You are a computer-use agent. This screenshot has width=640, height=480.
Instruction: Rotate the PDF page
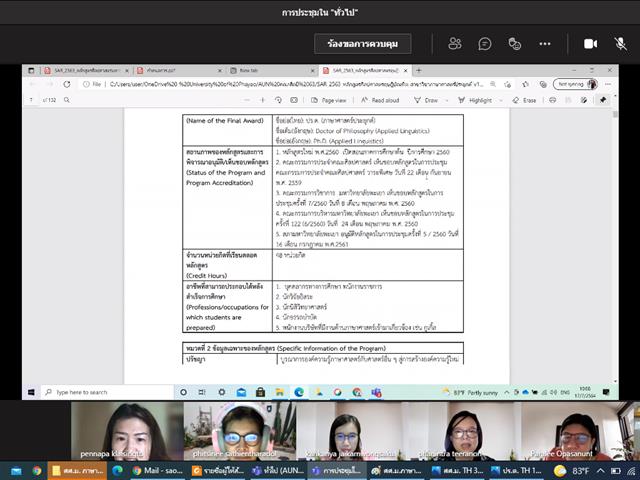click(x=278, y=100)
